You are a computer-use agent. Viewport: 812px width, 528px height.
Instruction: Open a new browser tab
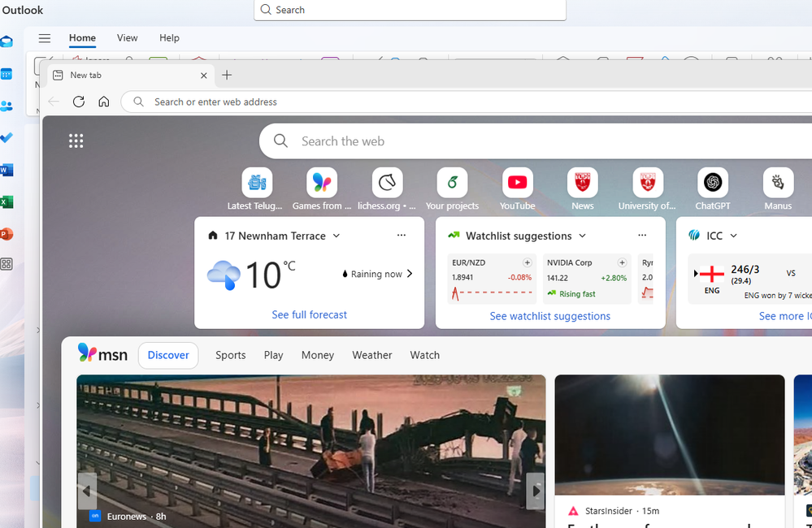coord(227,75)
